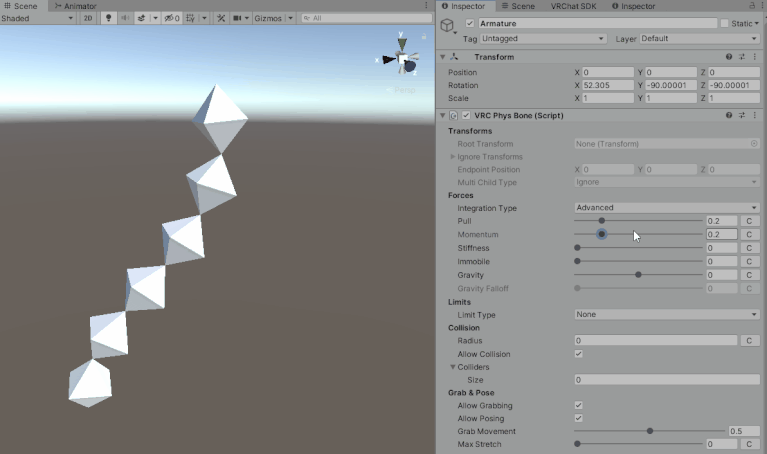767x454 pixels.
Task: Collapse the Colliders foldout
Action: [451, 367]
